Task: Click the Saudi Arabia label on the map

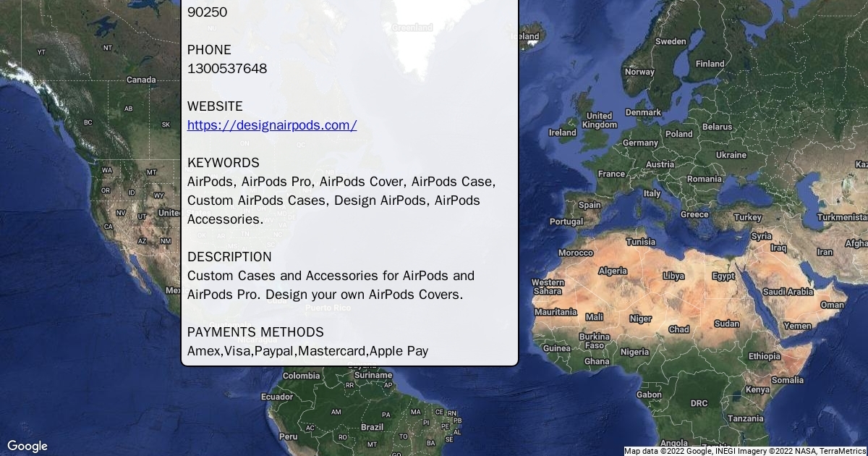Action: [x=788, y=292]
